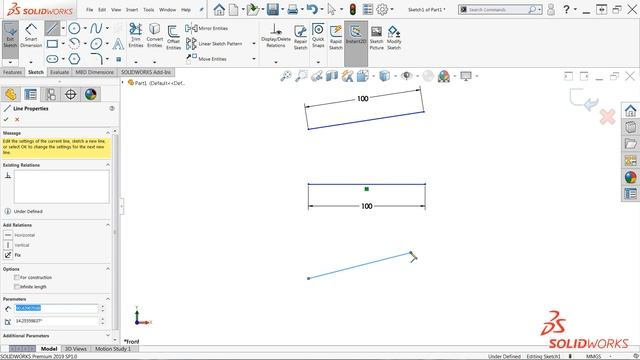This screenshot has width=640, height=360.
Task: Open circle tool dropdown arrow
Action: [x=85, y=29]
